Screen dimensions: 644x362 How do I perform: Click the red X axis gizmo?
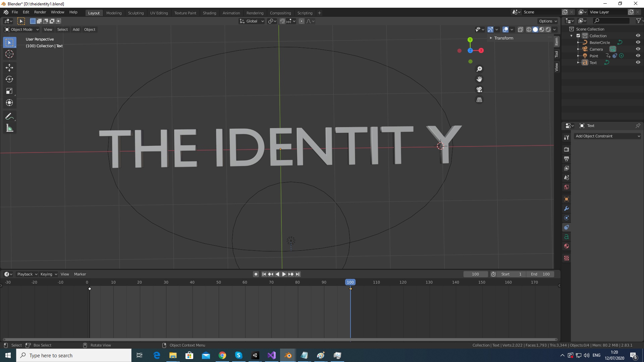tap(481, 51)
